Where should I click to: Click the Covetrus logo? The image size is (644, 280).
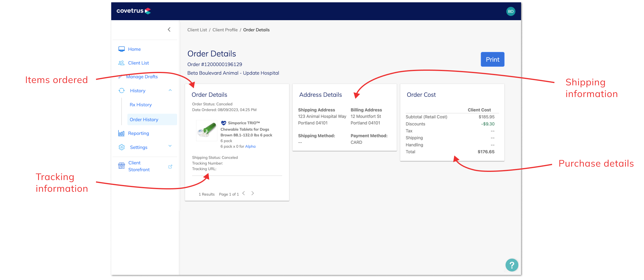133,11
